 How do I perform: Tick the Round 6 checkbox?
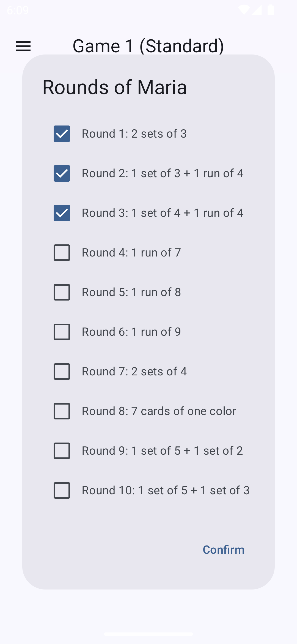pos(62,332)
